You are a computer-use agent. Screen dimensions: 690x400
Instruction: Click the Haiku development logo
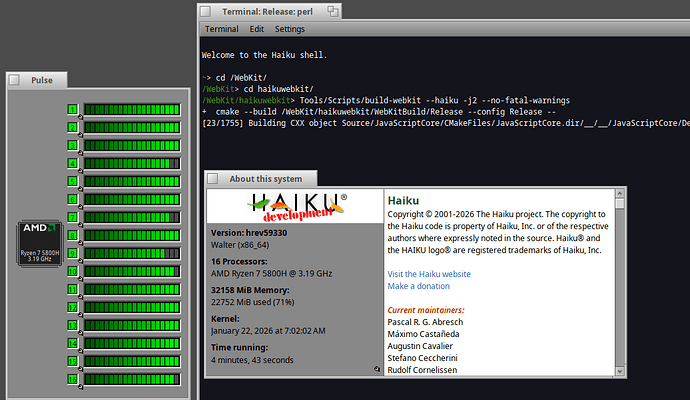(294, 205)
